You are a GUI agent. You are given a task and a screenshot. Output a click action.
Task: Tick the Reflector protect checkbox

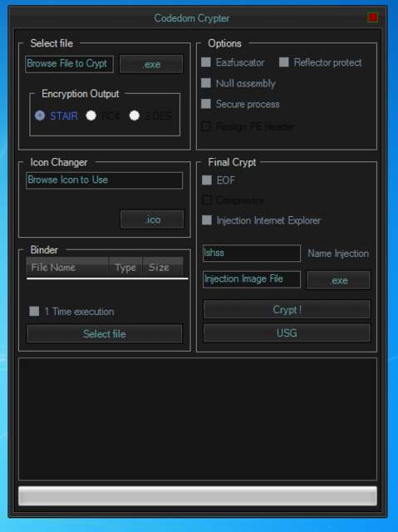284,62
